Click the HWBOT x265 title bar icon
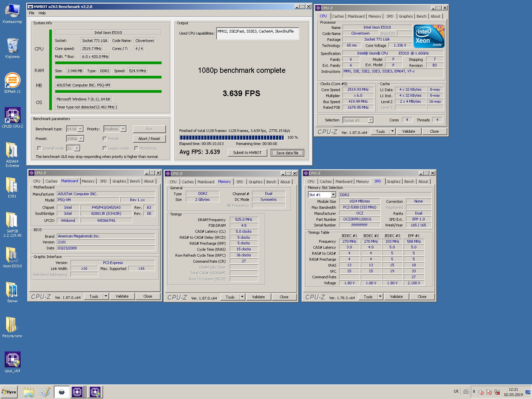Viewport: 532px width, 399px height. coord(30,7)
